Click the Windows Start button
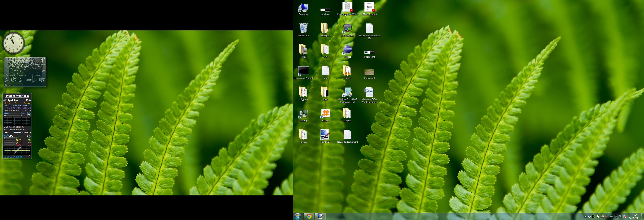The width and height of the screenshot is (644, 220). point(298,216)
